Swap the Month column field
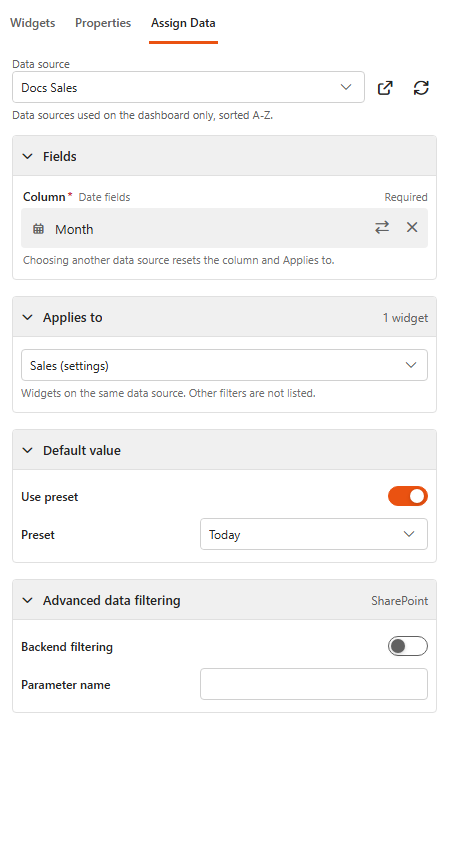The height and width of the screenshot is (846, 449). pyautogui.click(x=382, y=228)
